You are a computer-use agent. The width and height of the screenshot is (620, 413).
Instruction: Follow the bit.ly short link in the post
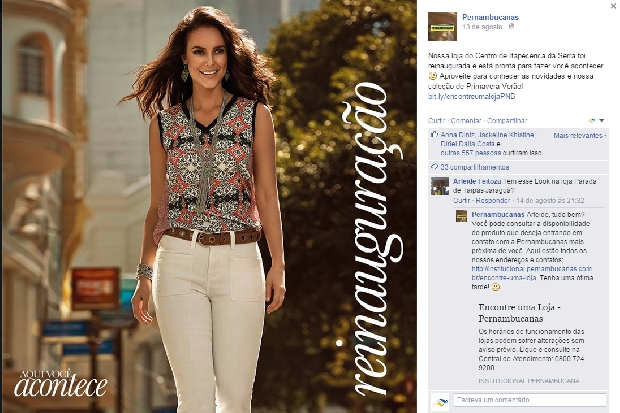pos(471,96)
